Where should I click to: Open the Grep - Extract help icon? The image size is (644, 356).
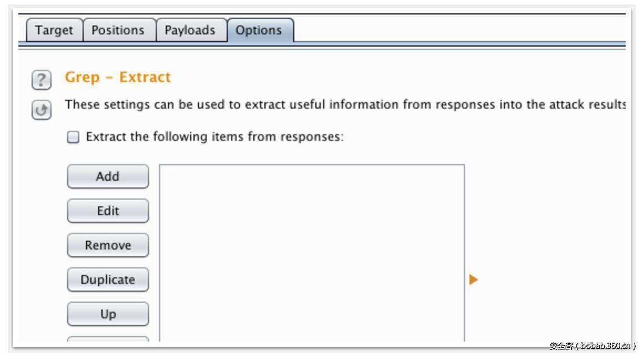(41, 80)
